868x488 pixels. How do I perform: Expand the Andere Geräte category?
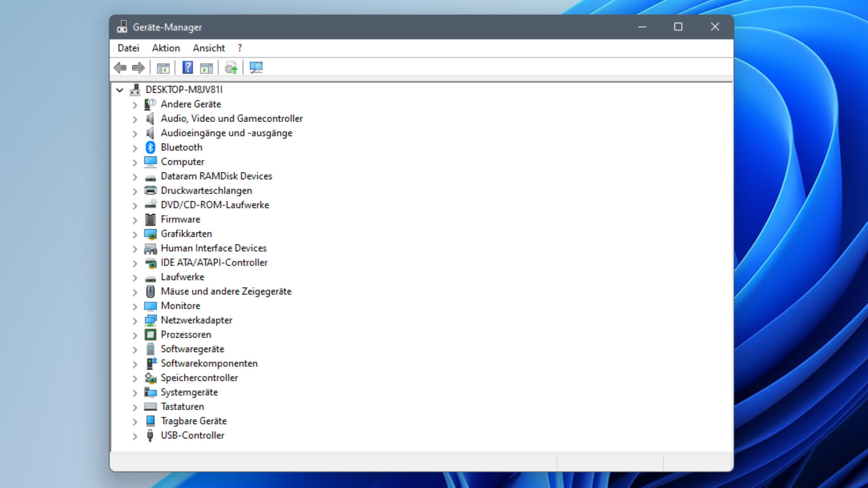(134, 104)
